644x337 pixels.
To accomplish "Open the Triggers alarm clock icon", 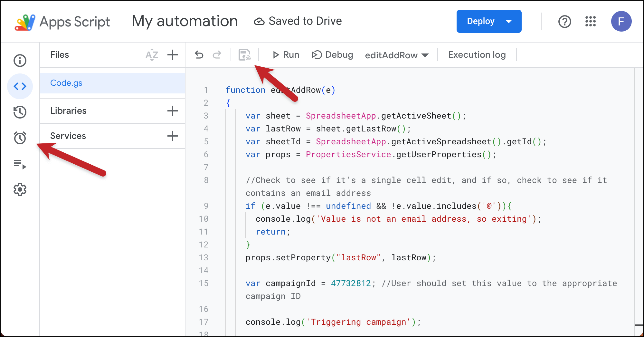I will point(20,138).
